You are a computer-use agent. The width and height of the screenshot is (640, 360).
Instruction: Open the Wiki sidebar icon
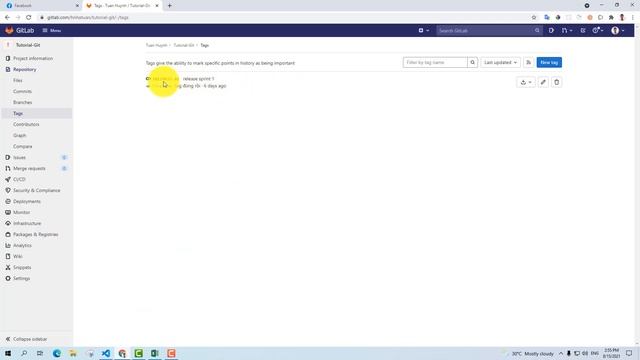coord(8,257)
